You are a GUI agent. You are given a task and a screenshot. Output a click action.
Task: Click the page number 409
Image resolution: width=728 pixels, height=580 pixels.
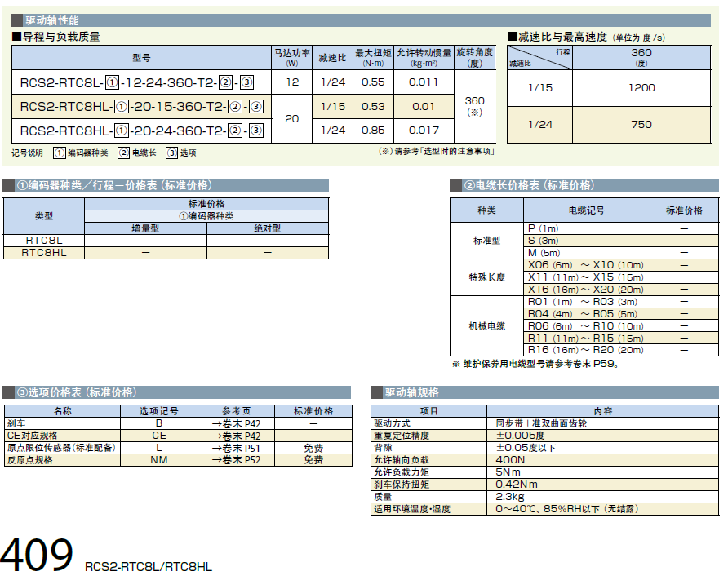pos(38,556)
